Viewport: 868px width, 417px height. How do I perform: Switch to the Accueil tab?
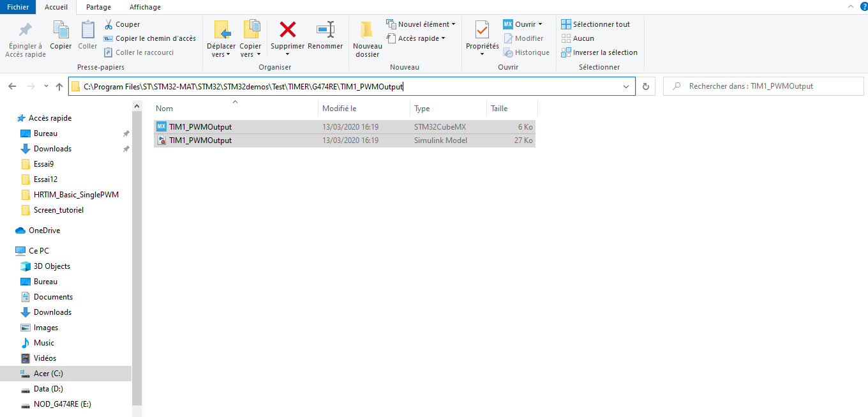pos(56,7)
